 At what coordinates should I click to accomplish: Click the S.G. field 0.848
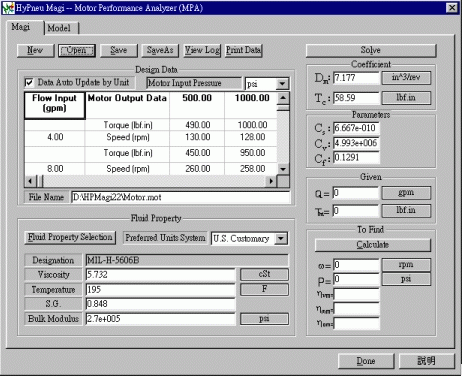pyautogui.click(x=160, y=304)
